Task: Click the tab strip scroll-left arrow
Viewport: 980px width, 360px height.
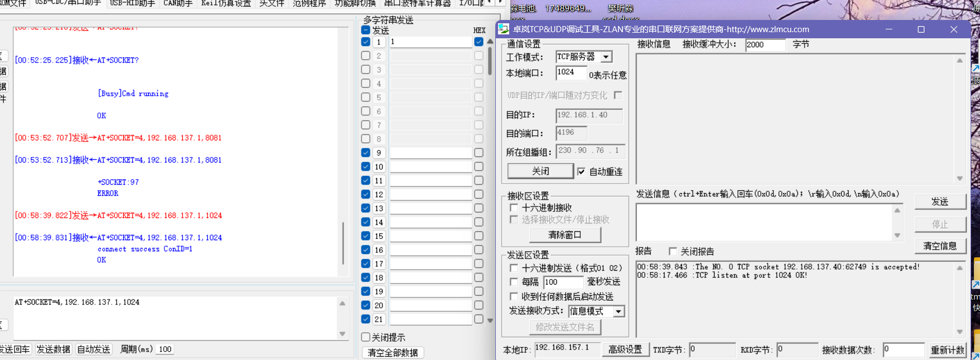Action: tap(489, 2)
